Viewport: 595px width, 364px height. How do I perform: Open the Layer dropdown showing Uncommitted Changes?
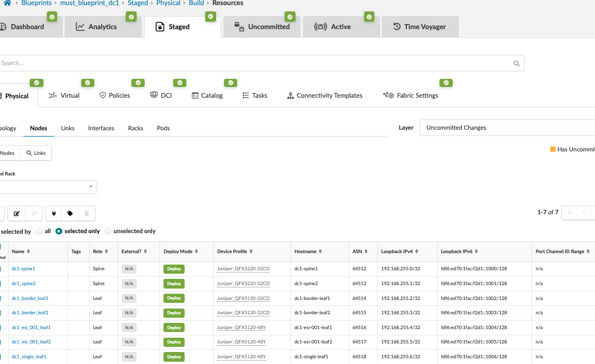pos(508,128)
